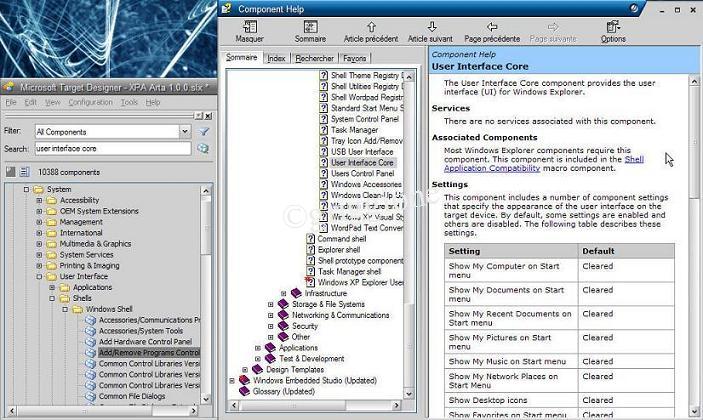Screen dimensions: 703x420
Task: Open the Tools menu in Target Designer
Action: coord(129,102)
